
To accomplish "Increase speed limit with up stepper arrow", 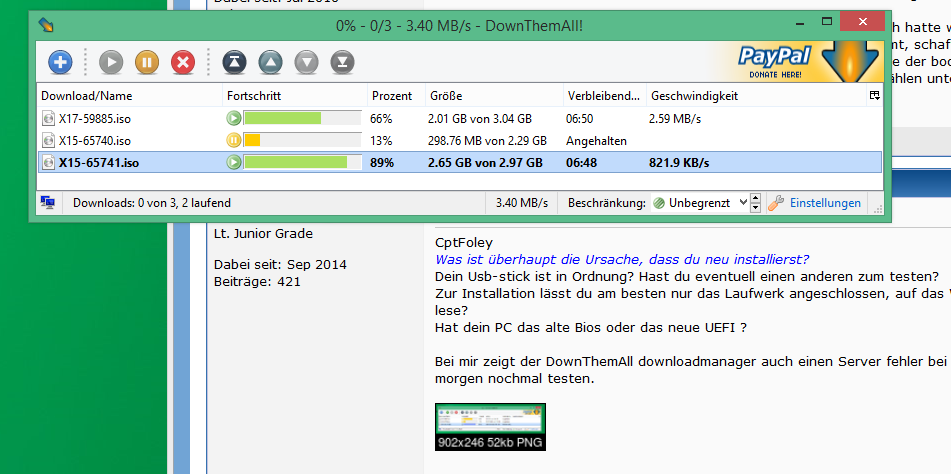I will point(755,198).
